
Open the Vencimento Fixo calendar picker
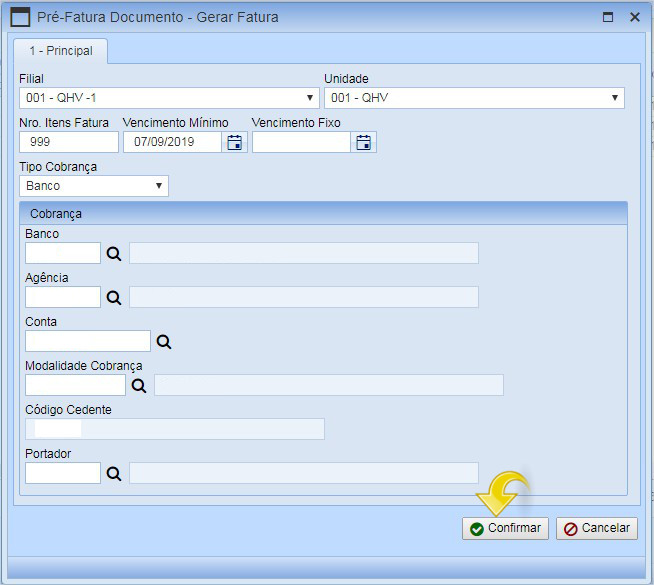click(364, 143)
